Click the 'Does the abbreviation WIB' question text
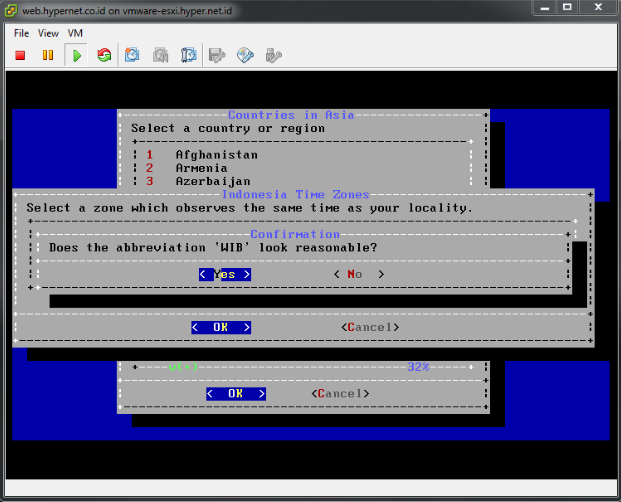 coord(213,248)
